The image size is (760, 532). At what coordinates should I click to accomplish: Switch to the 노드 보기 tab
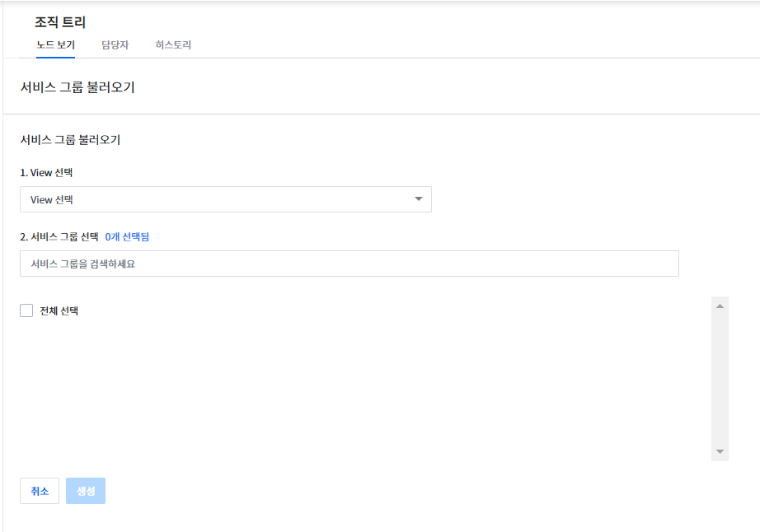[55, 45]
